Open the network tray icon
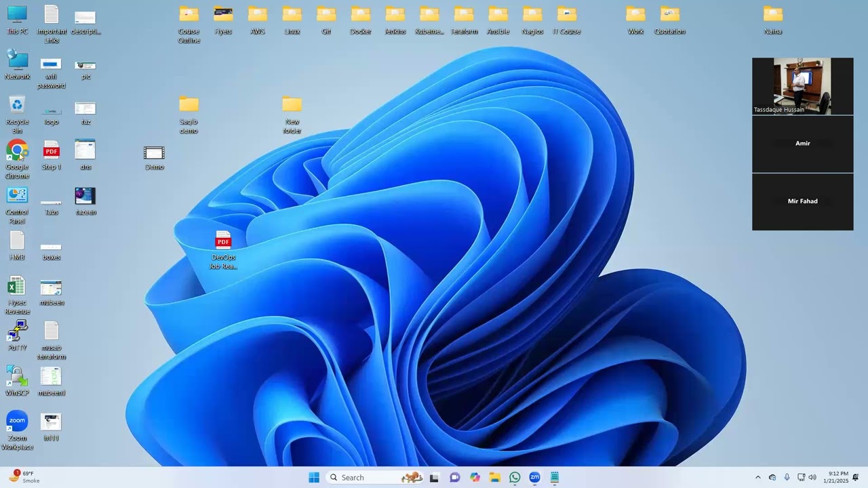Screen dimensions: 868x488 pos(801,477)
